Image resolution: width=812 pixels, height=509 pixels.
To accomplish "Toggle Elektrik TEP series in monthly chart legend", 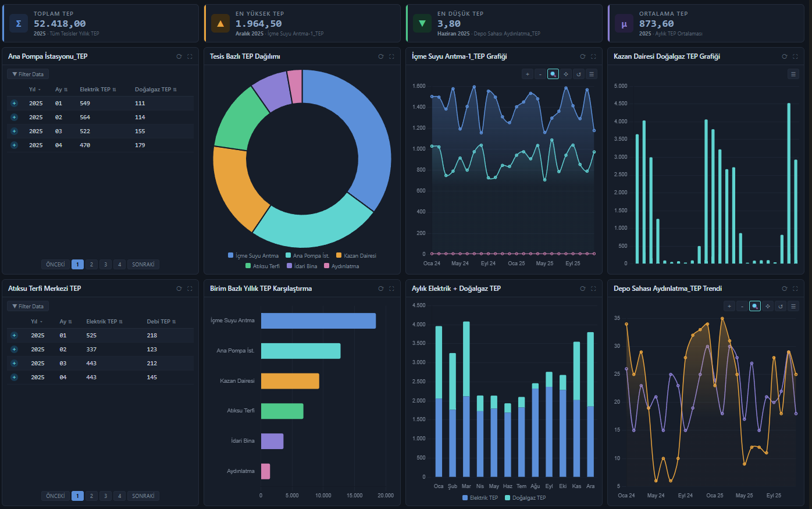I will 480,498.
